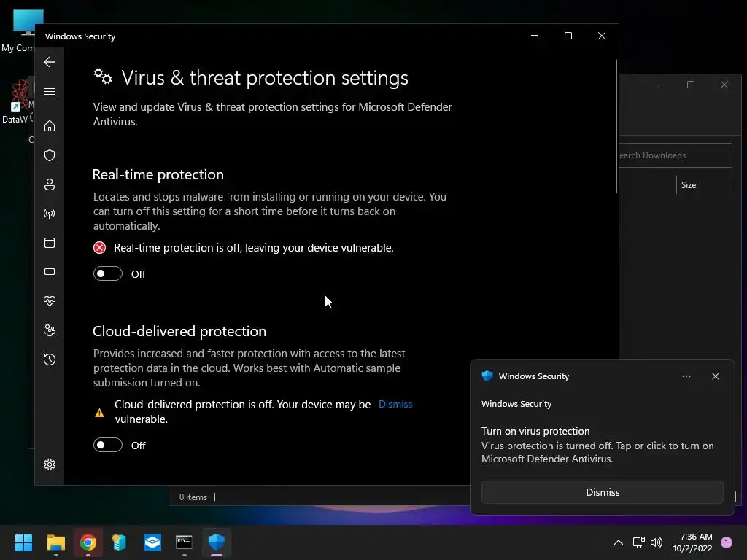747x560 pixels.
Task: Click the yellow Cloud-delivered warning triangle icon
Action: tap(99, 413)
